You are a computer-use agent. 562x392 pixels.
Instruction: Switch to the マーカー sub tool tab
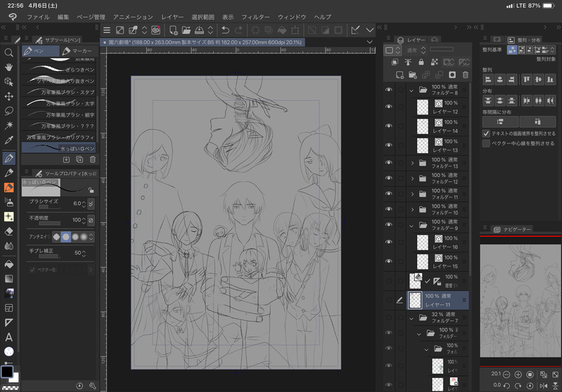pyautogui.click(x=77, y=51)
